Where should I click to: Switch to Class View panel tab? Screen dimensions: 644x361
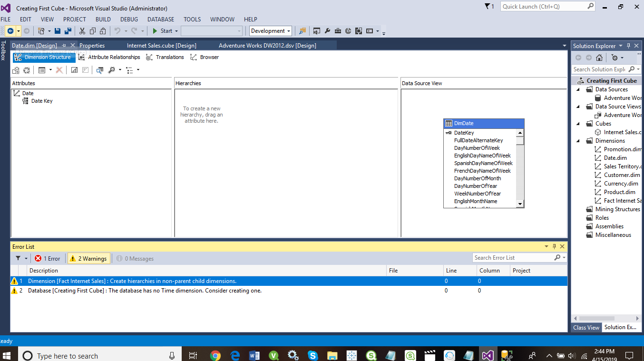[586, 327]
